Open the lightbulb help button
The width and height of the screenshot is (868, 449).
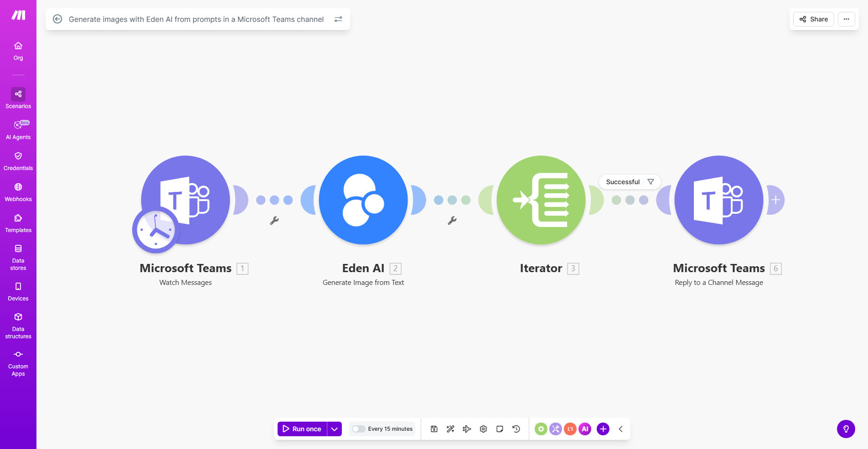tap(846, 429)
